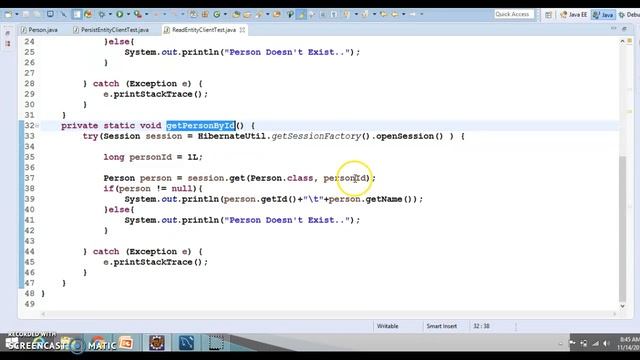The image size is (640, 360).
Task: Switch to the Person.java editor tab
Action: click(x=40, y=30)
